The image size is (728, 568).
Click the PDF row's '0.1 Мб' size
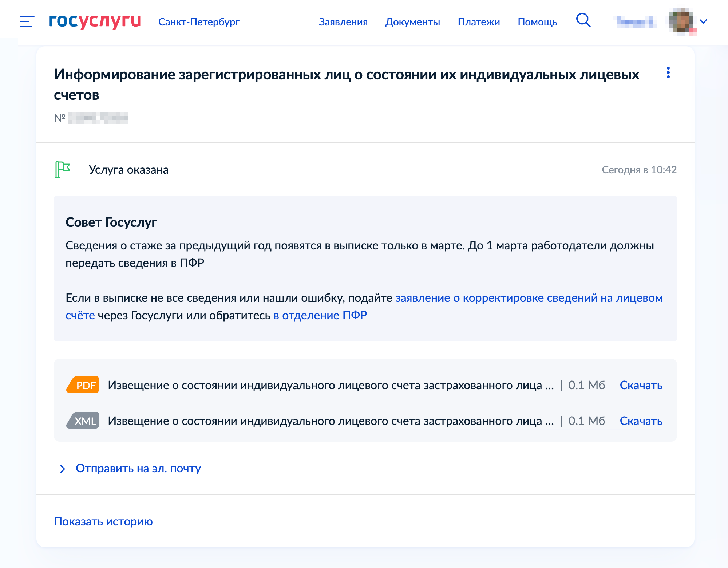tap(587, 385)
